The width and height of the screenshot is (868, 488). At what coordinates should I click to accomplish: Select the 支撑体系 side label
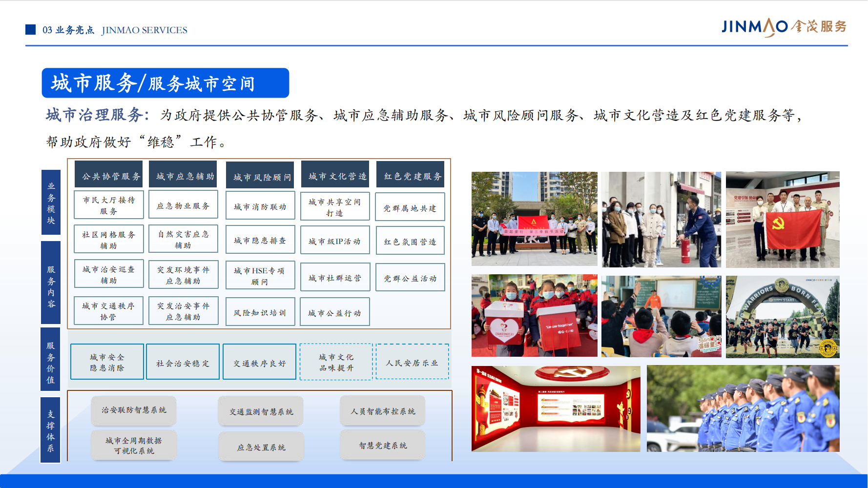click(x=50, y=430)
